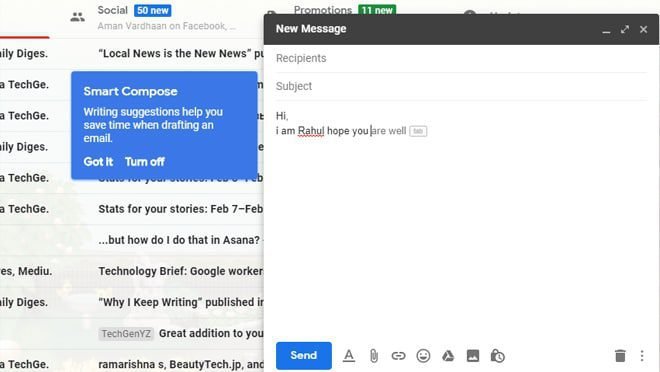Screen dimensions: 660x372
Task: Send the email message
Action: (x=303, y=356)
